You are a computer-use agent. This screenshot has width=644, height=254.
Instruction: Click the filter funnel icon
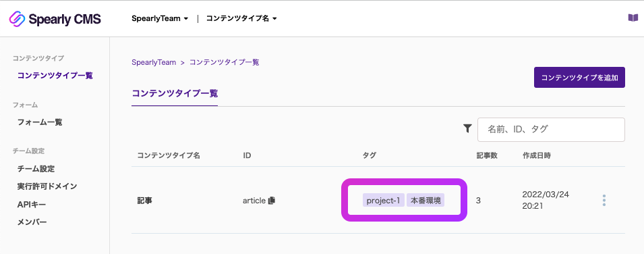[467, 129]
